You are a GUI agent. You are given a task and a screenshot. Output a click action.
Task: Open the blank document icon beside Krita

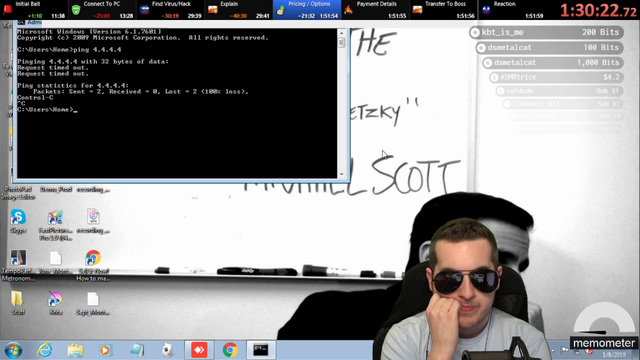coord(93,303)
